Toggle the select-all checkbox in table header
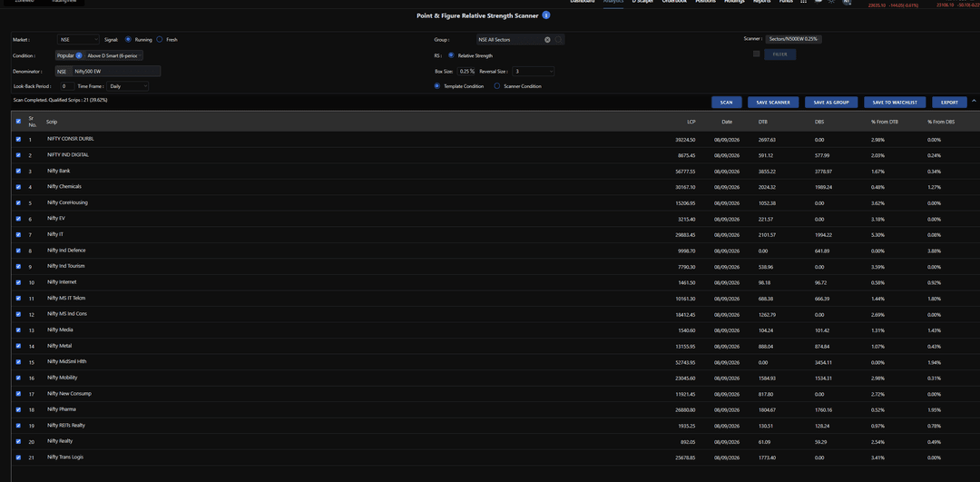The height and width of the screenshot is (482, 980). 18,122
